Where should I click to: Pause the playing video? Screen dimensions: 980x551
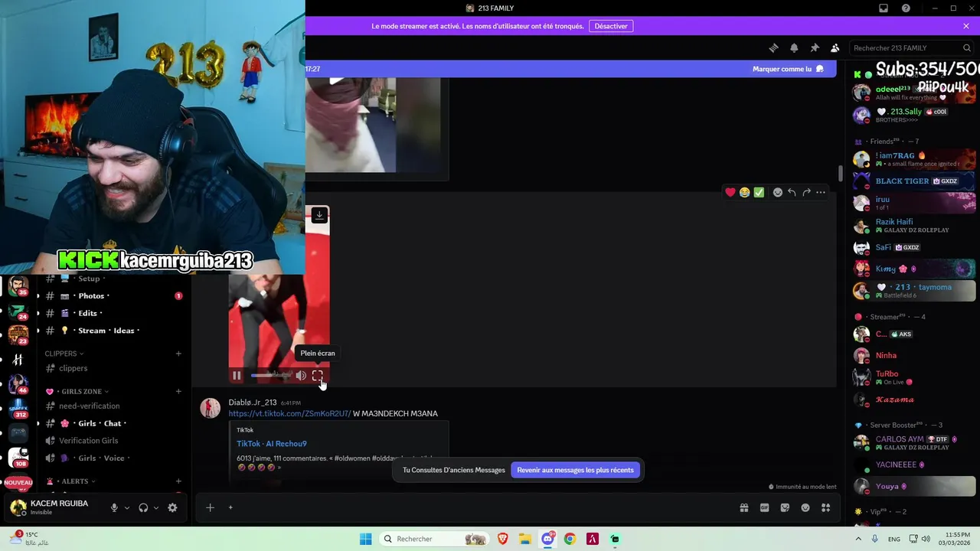pyautogui.click(x=237, y=376)
